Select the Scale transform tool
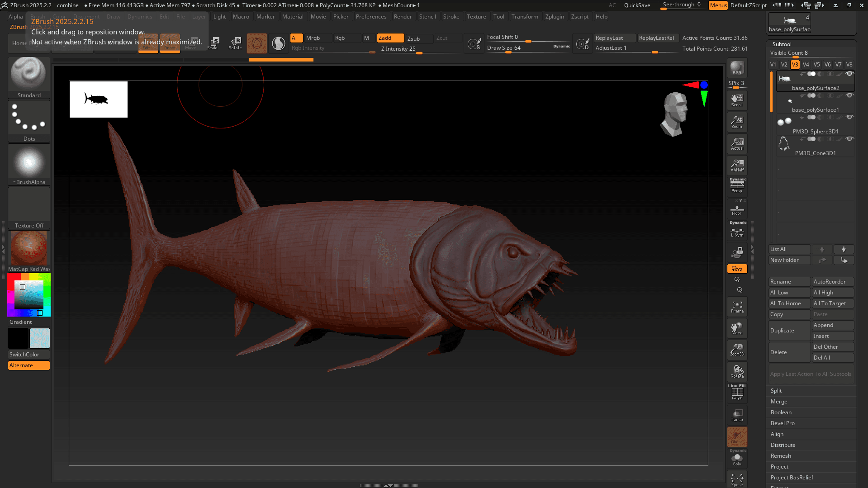This screenshot has height=488, width=868. point(213,43)
